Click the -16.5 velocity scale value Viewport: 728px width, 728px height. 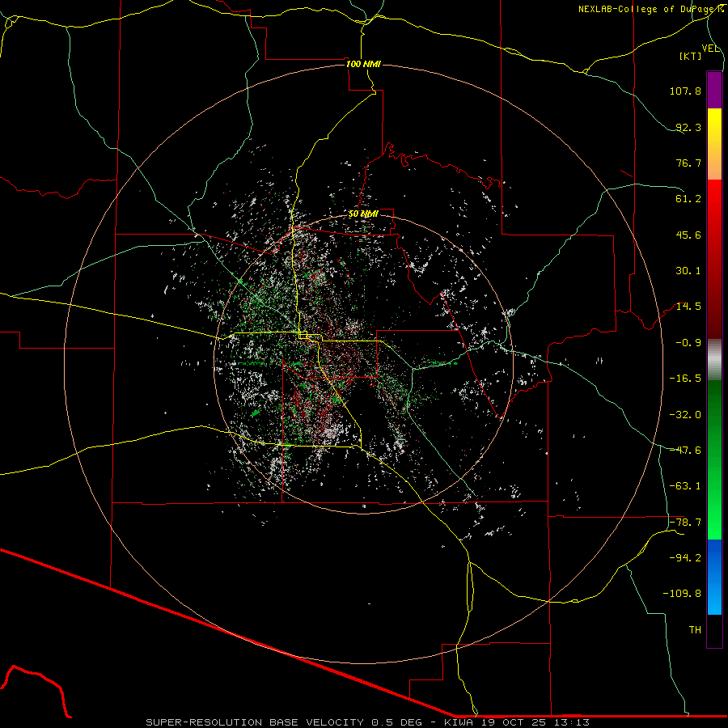(x=685, y=379)
